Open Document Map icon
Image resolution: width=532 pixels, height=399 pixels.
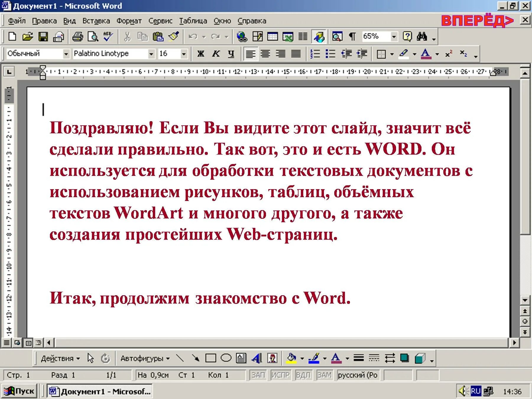337,37
